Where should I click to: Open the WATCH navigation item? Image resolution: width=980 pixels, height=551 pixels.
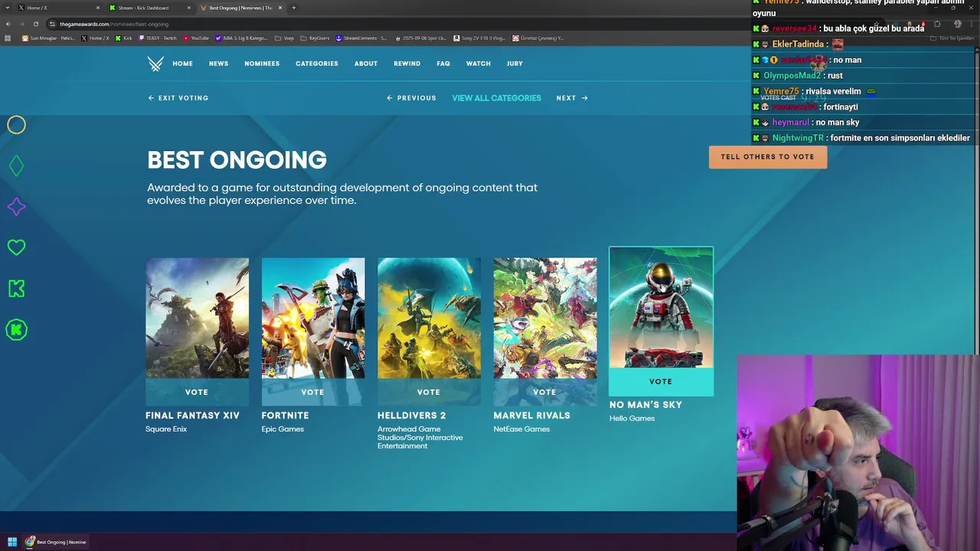[x=479, y=64]
